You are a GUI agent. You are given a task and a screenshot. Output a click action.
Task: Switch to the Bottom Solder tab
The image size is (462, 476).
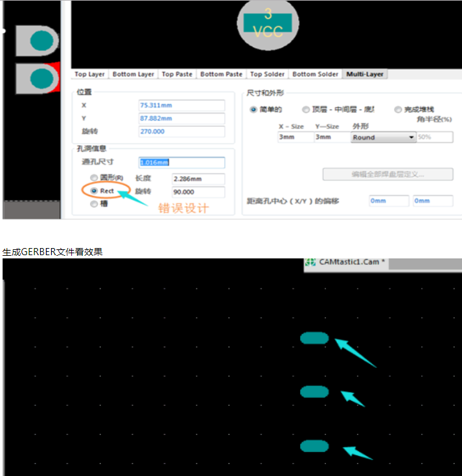315,74
